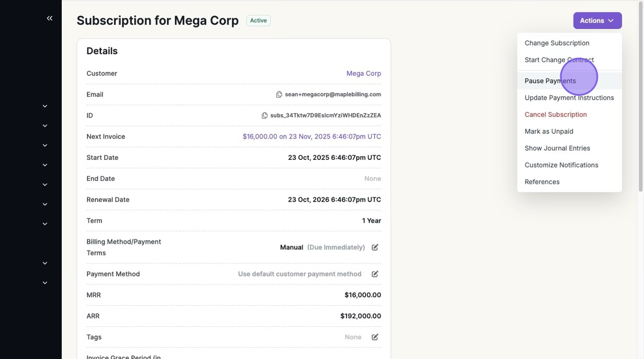Choose Change Subscription menu item

click(x=557, y=43)
